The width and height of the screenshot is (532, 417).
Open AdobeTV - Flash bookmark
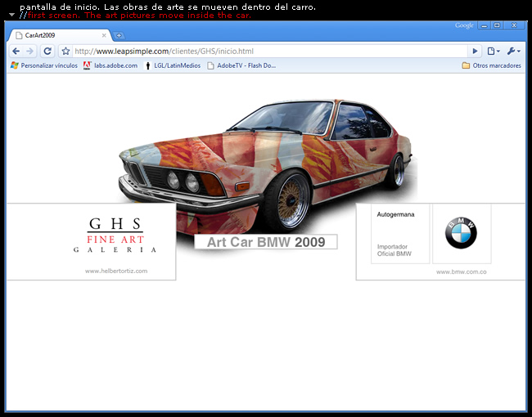point(241,65)
